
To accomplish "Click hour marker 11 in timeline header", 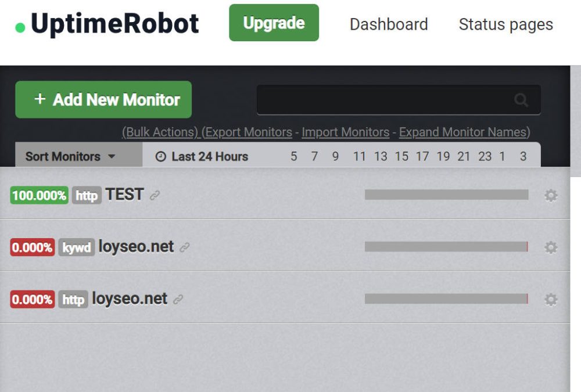I will coord(360,156).
